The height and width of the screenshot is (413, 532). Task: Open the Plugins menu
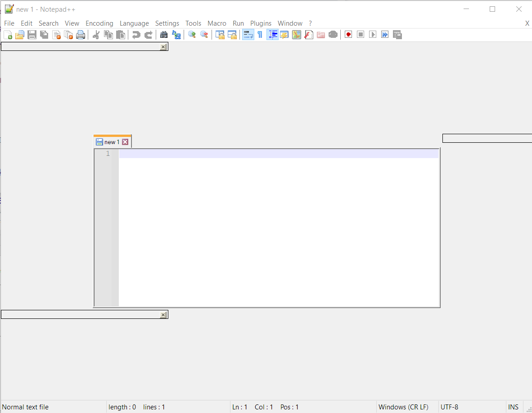pyautogui.click(x=261, y=23)
